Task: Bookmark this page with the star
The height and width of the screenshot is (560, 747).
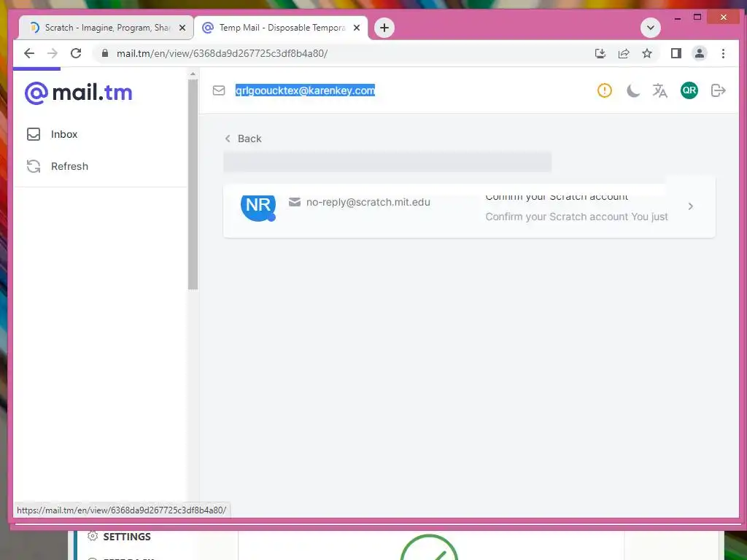Action: 646,53
